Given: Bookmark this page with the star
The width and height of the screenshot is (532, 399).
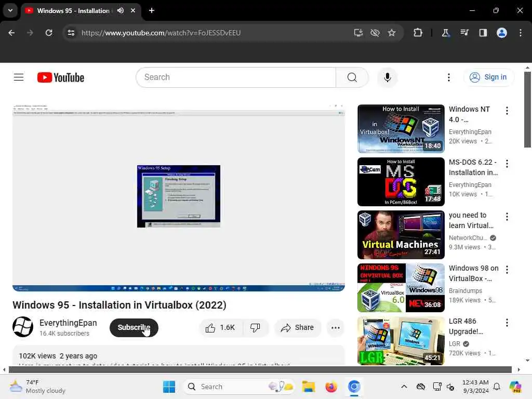Looking at the screenshot, I should click(x=392, y=33).
